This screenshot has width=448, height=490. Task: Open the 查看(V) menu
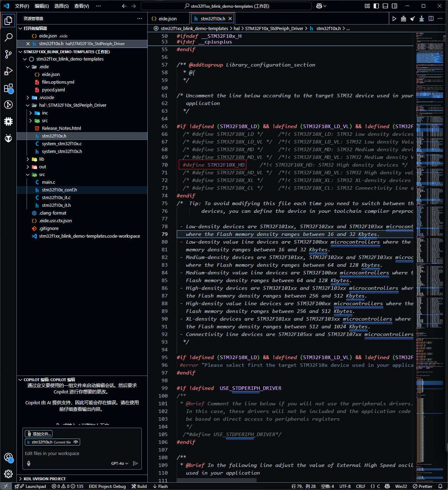point(82,6)
